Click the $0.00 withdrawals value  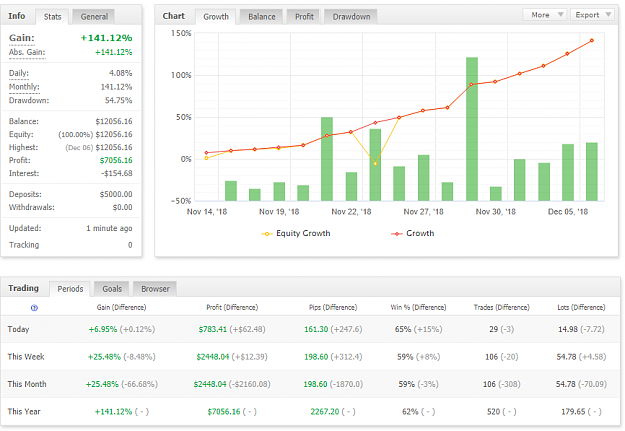coord(122,207)
